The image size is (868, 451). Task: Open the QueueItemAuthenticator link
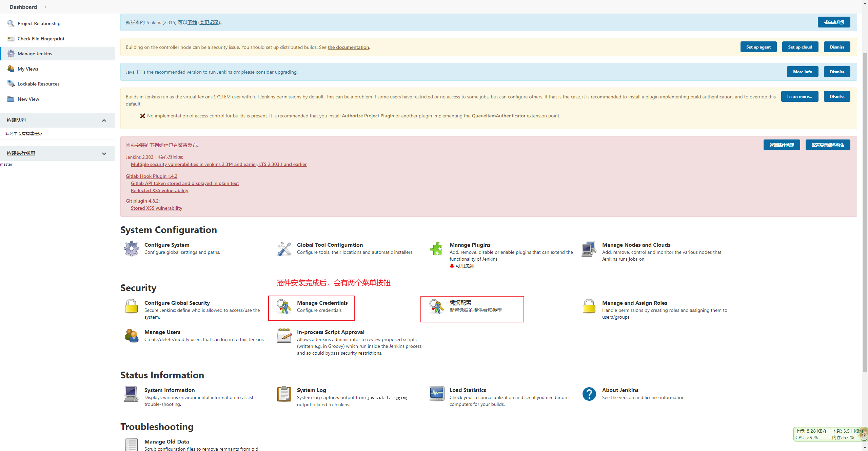499,116
